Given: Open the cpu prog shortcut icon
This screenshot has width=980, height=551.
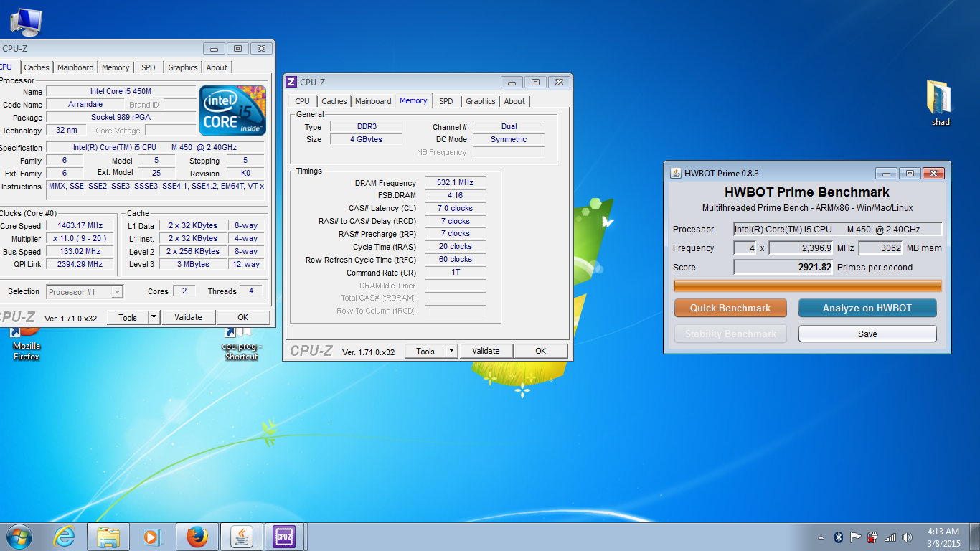Looking at the screenshot, I should pos(240,342).
